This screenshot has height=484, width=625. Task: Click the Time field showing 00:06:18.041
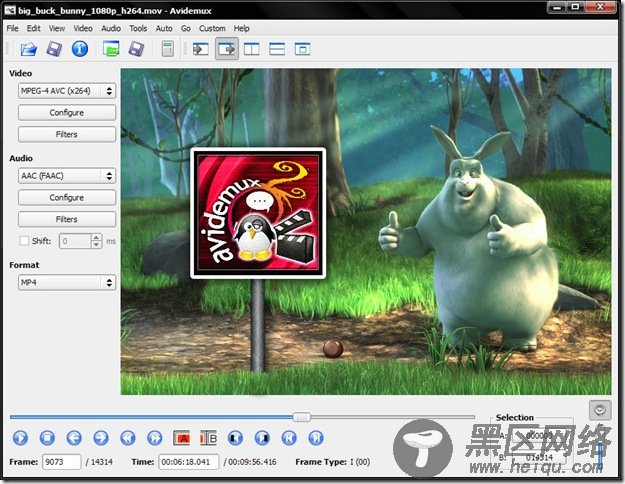pyautogui.click(x=189, y=462)
